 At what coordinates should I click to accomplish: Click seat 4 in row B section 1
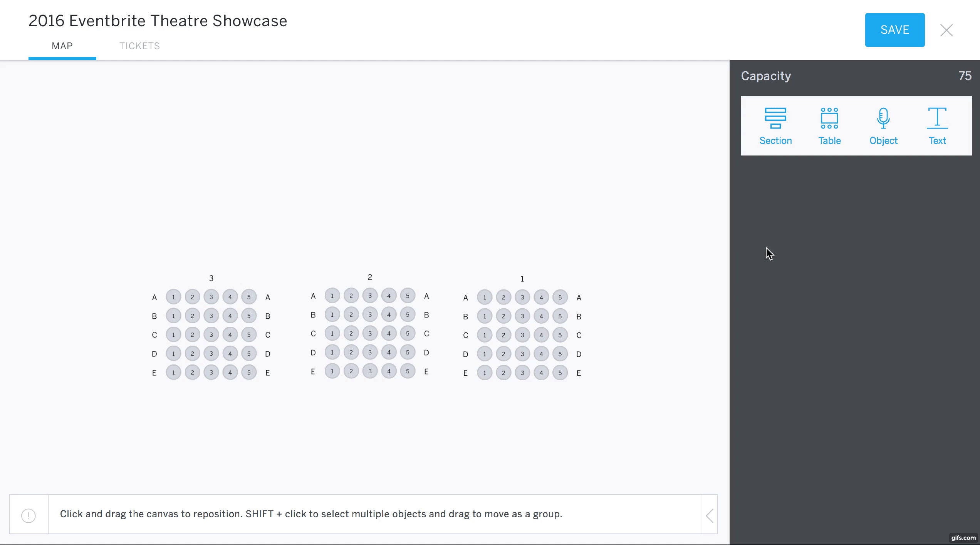(x=541, y=316)
